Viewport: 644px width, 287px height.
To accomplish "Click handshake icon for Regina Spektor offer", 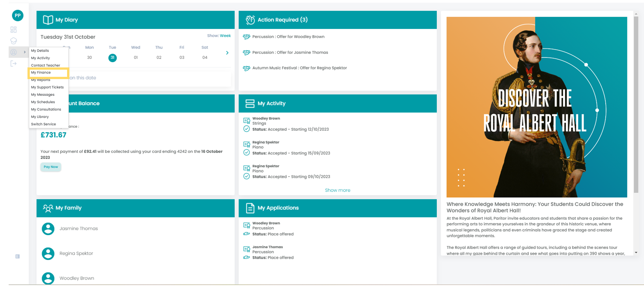I will [246, 68].
